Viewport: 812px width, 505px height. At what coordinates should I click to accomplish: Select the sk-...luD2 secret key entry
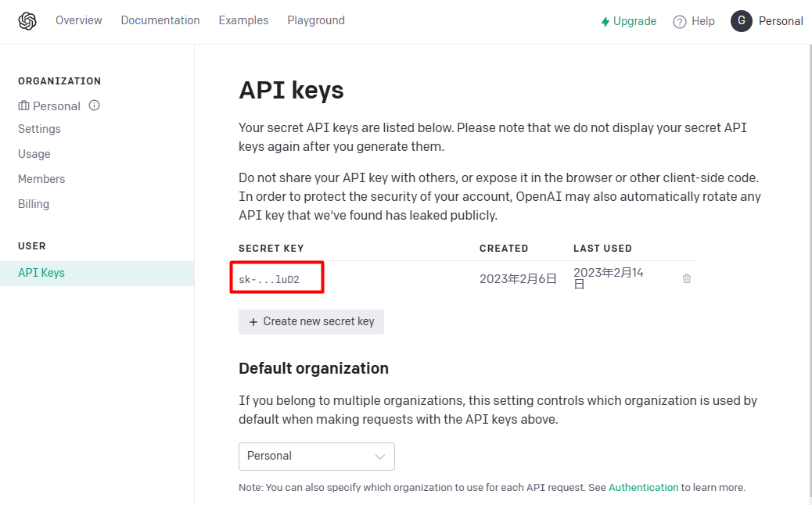(x=269, y=279)
